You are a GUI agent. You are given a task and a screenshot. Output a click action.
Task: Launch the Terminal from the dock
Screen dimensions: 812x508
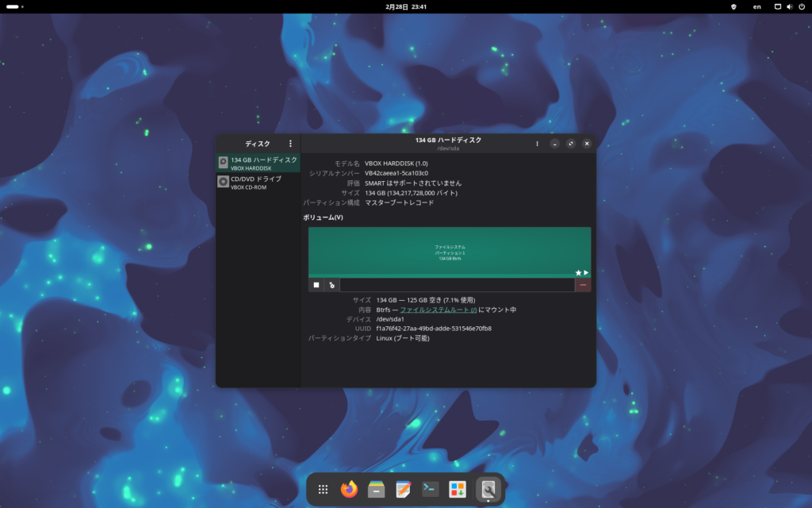point(431,490)
